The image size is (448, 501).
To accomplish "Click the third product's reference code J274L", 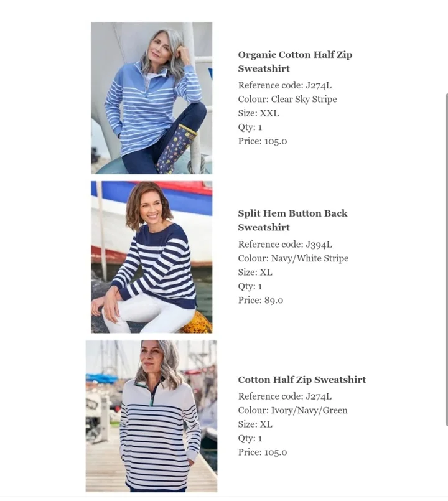I will 319,396.
